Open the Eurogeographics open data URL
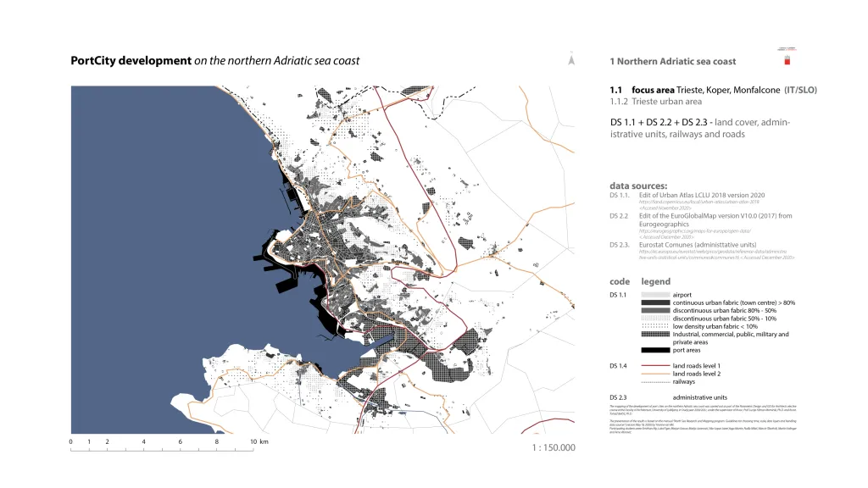This screenshot has height=488, width=868. pyautogui.click(x=688, y=230)
